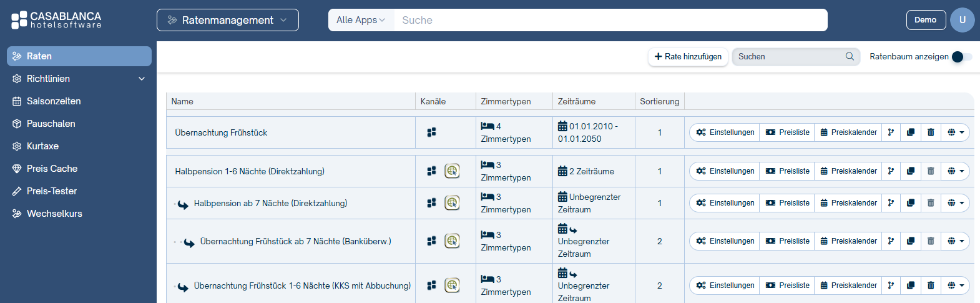The image size is (980, 303).
Task: Click web channel icon for Übernachtung Frühstück 1-6 Nächte
Action: tap(452, 285)
